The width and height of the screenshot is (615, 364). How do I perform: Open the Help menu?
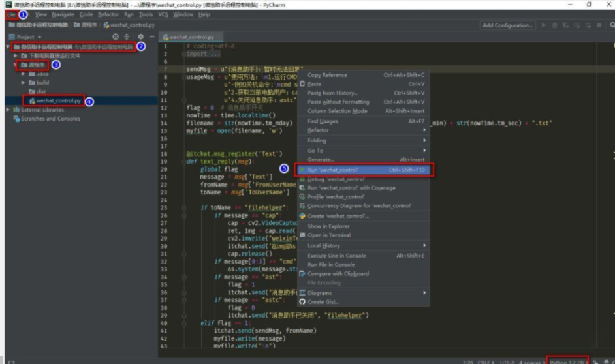(204, 14)
